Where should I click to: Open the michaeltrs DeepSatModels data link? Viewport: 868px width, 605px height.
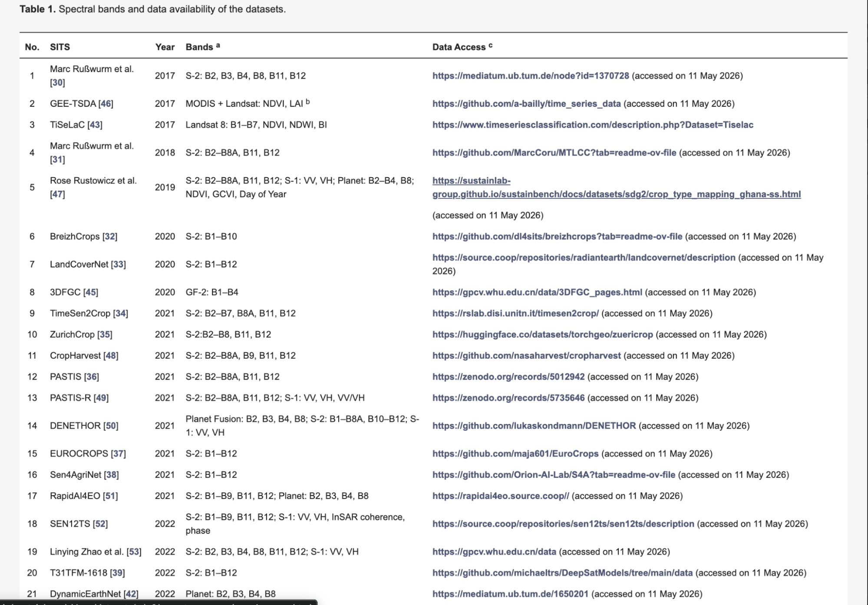(x=562, y=572)
